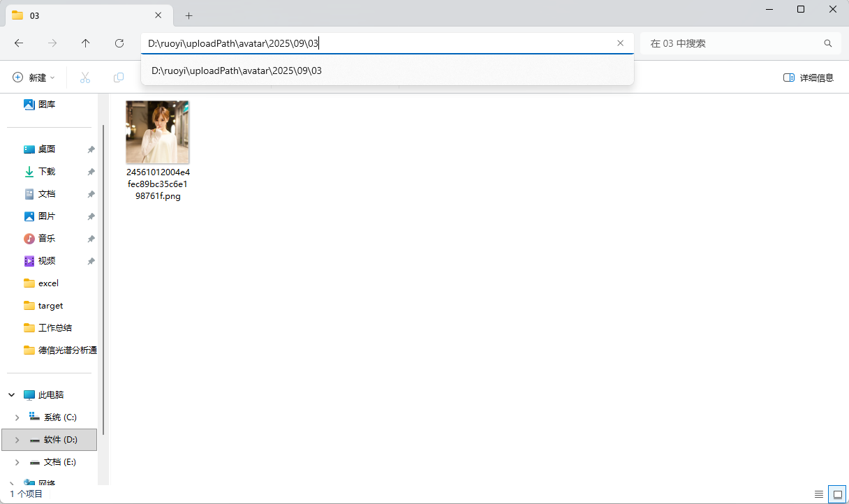Screen dimensions: 849x504
Task: Collapse the 此电脑 tree node
Action: point(12,395)
